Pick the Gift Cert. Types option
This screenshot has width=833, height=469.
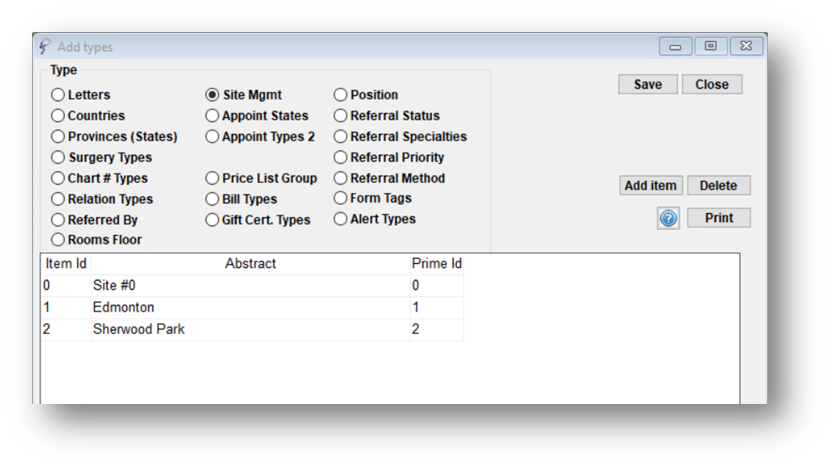click(x=212, y=220)
